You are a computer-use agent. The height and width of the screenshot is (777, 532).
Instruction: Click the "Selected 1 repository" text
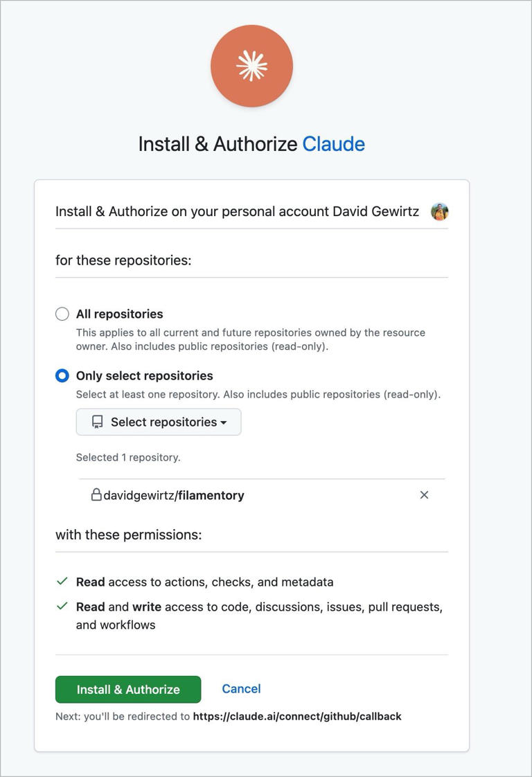(128, 457)
